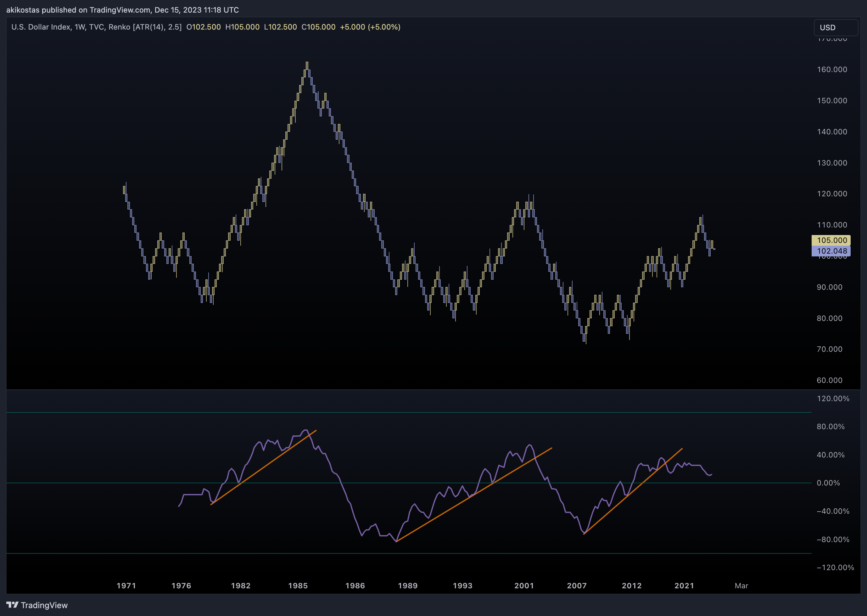Screen dimensions: 867x616
Task: Click the 0.00% indicator axis label
Action: (828, 483)
